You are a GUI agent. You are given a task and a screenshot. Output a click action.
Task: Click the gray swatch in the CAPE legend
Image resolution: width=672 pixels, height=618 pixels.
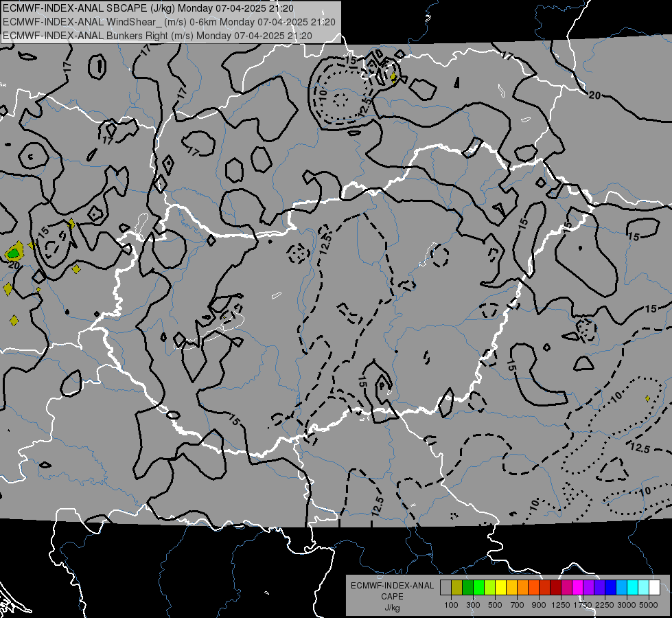click(x=445, y=588)
